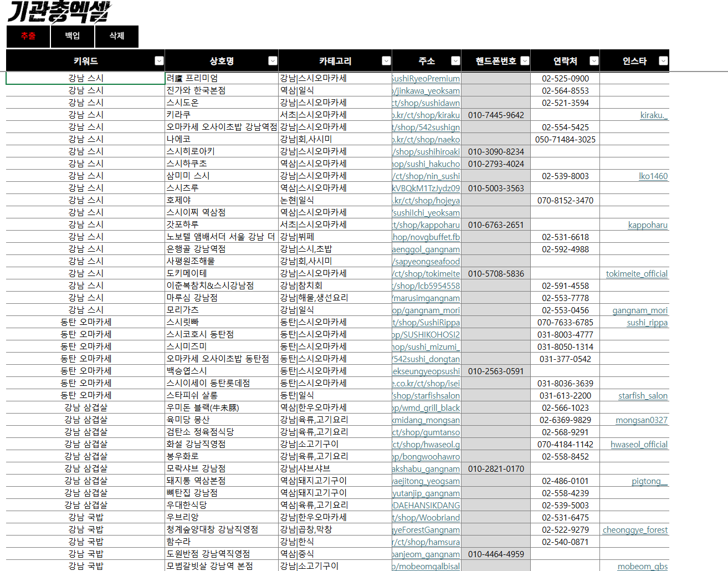Open the wmd_grill_black address link
This screenshot has width=728, height=571.
coord(426,408)
